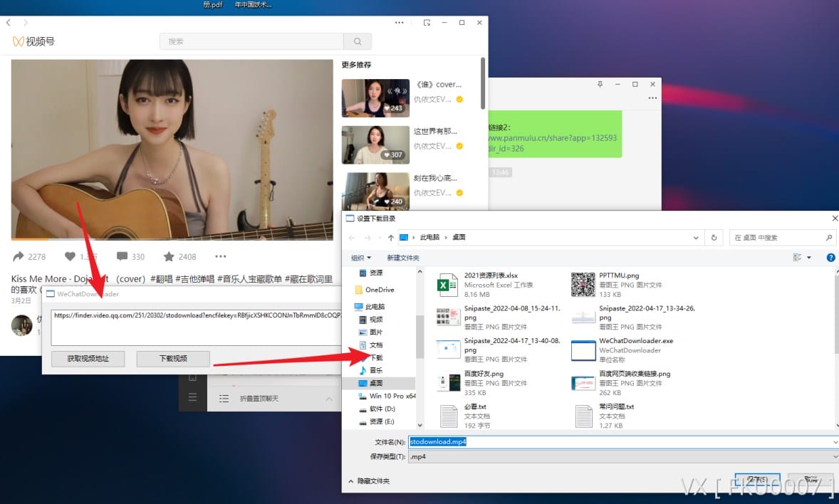Click the video progress bar under the player
Image resolution: width=839 pixels, height=504 pixels.
tap(172, 238)
